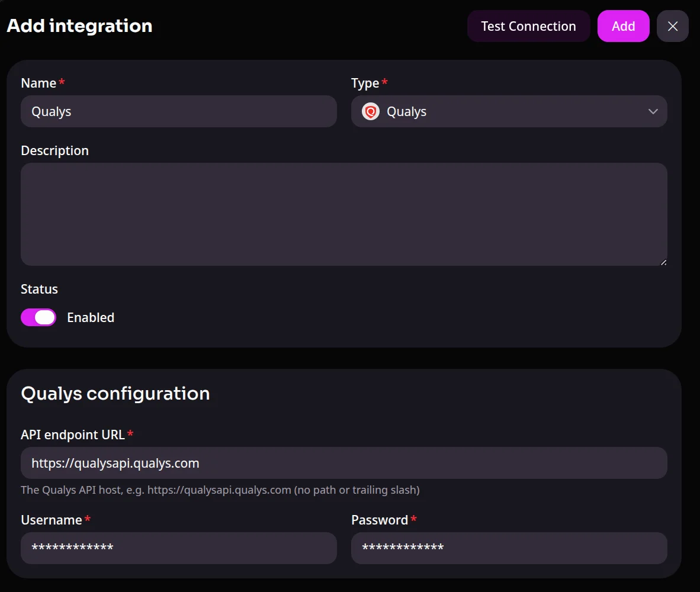The height and width of the screenshot is (592, 700).
Task: Click the Type dropdown chevron arrow
Action: (x=653, y=111)
